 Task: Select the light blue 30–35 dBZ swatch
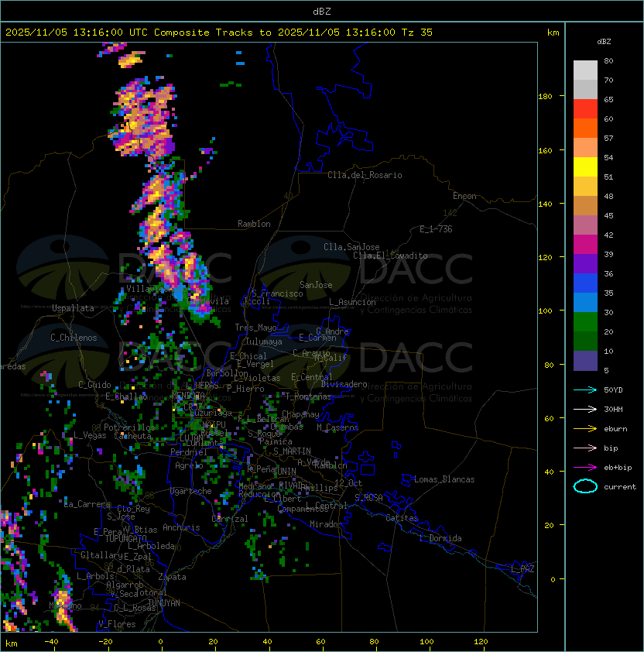[585, 302]
